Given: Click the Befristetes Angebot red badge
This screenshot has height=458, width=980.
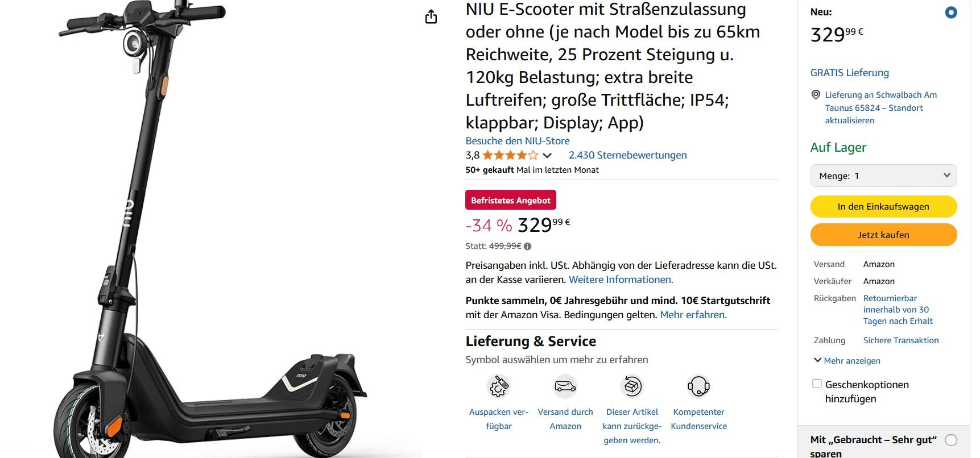Looking at the screenshot, I should pyautogui.click(x=511, y=201).
